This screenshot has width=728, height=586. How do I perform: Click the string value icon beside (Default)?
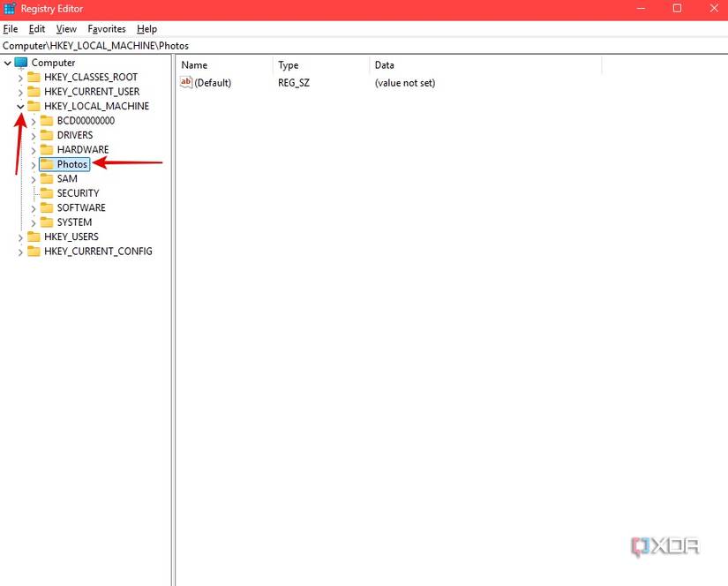point(186,83)
